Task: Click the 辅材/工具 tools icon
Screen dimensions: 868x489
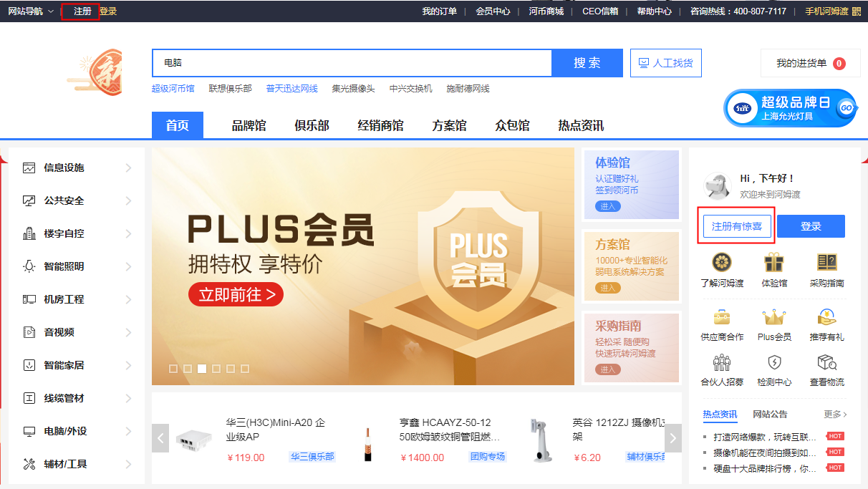Action: [x=29, y=464]
